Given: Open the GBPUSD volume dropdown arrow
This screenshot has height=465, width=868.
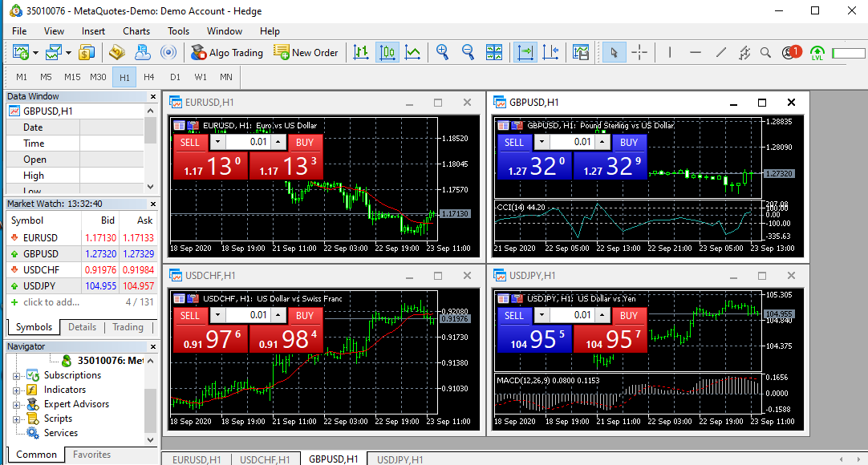Looking at the screenshot, I should click(x=541, y=142).
